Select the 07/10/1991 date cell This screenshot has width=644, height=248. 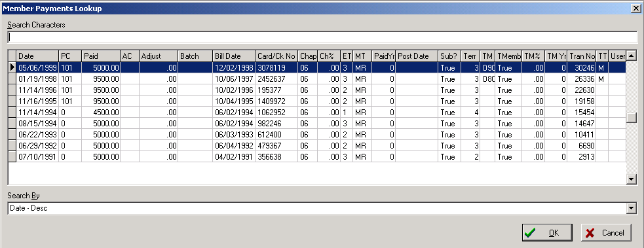pyautogui.click(x=37, y=156)
